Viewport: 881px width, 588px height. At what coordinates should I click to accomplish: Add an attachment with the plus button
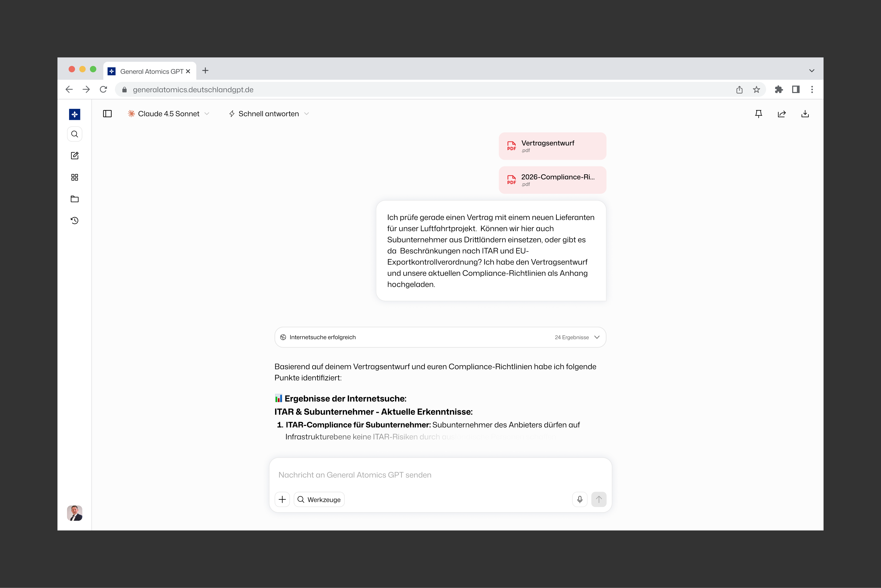tap(282, 499)
